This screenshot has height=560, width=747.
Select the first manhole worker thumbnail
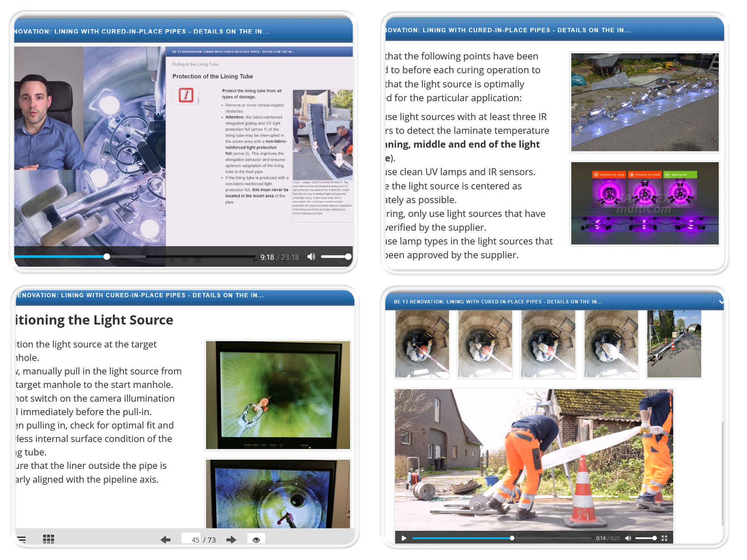(422, 344)
